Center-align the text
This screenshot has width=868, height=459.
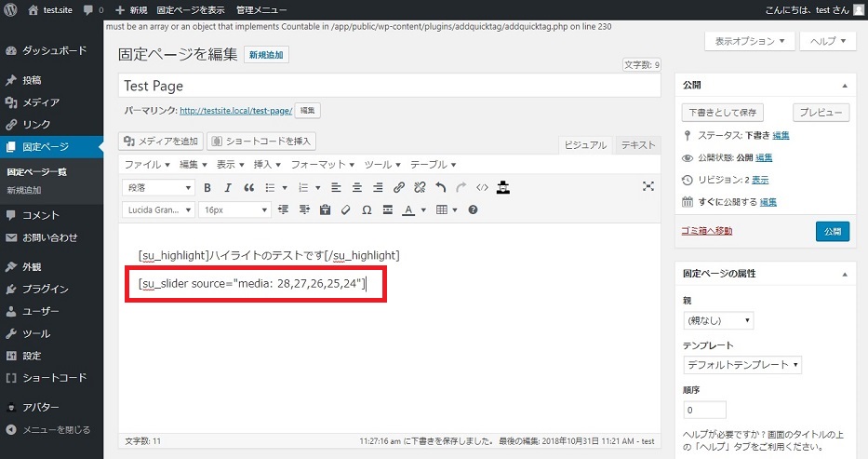point(356,187)
